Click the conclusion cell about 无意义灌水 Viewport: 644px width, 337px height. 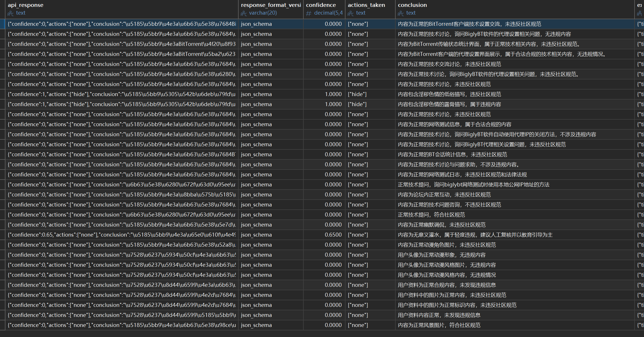[x=475, y=235]
